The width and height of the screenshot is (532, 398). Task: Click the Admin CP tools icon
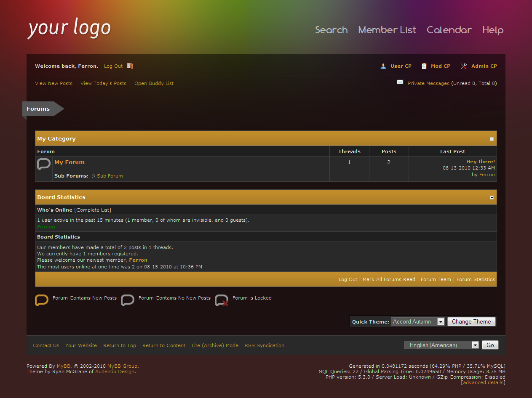click(464, 66)
